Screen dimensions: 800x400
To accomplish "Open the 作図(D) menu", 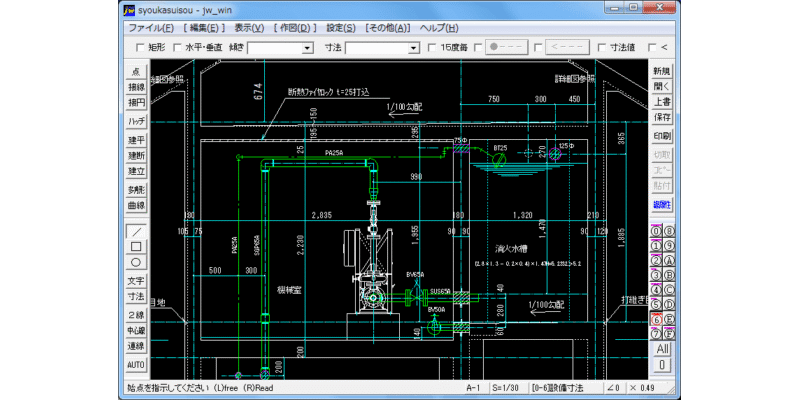I will click(295, 28).
